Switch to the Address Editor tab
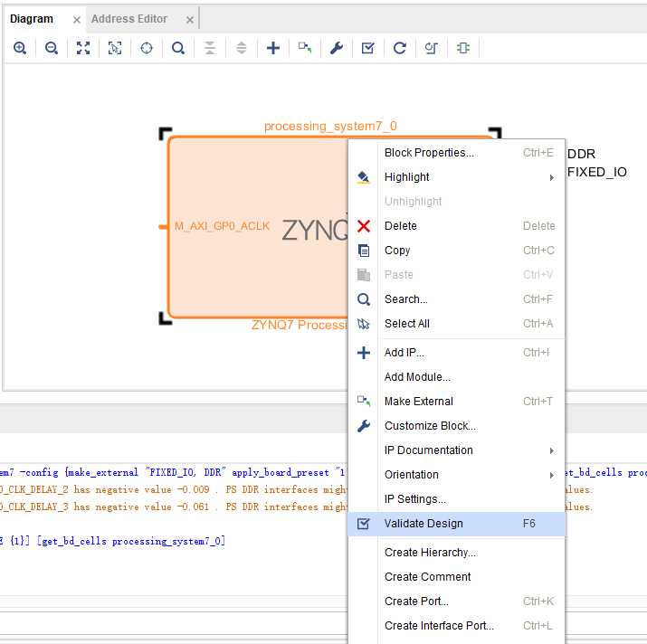647x644 pixels. 129,19
